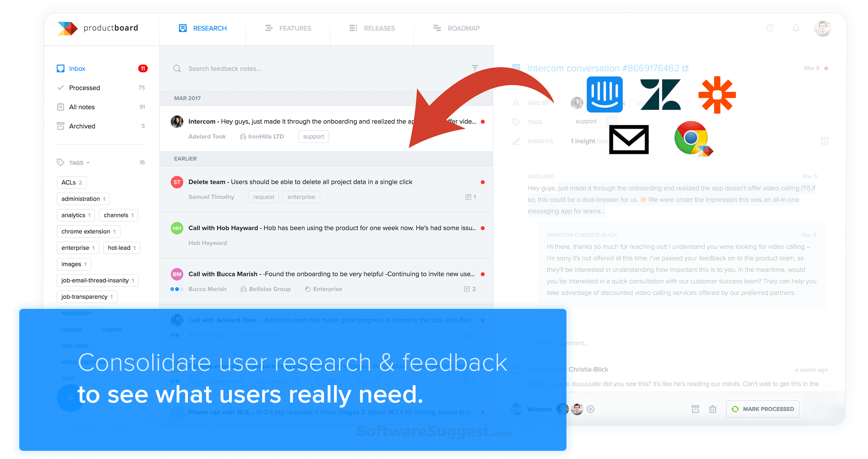Click the Belfalas Group company label
This screenshot has width=868, height=459.
click(265, 289)
